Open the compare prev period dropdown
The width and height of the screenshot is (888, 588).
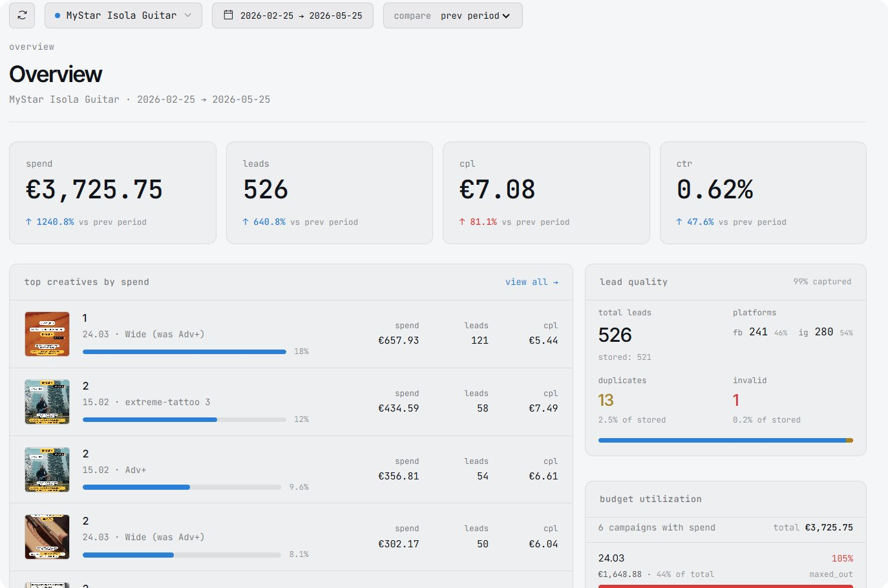coord(452,16)
